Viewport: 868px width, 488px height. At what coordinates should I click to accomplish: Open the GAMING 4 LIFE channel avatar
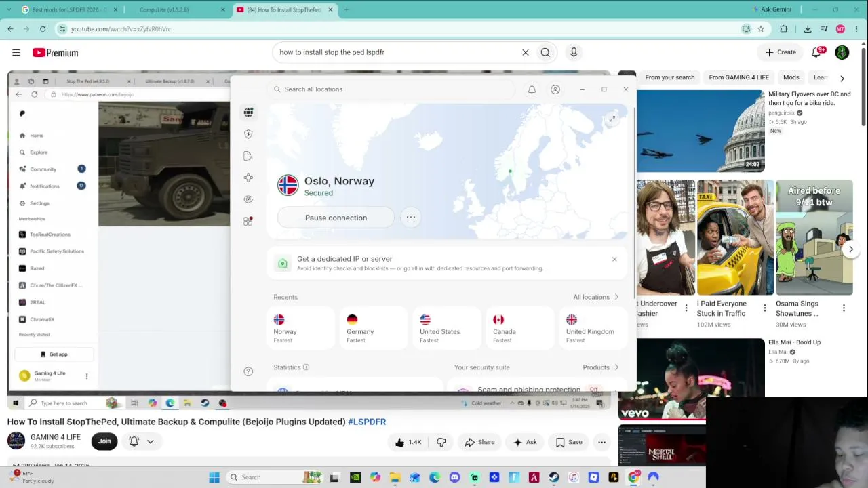click(16, 441)
